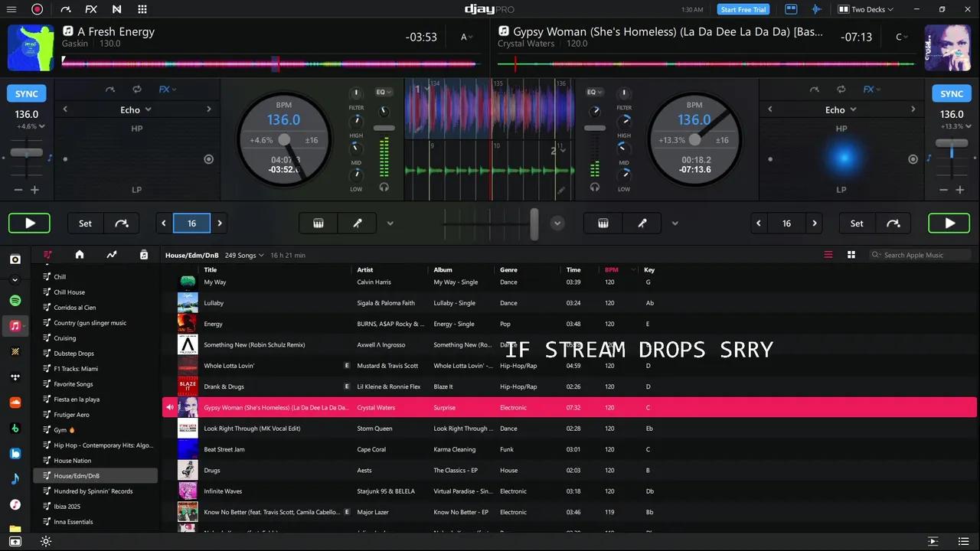Click the Start Free Trial button

[743, 9]
